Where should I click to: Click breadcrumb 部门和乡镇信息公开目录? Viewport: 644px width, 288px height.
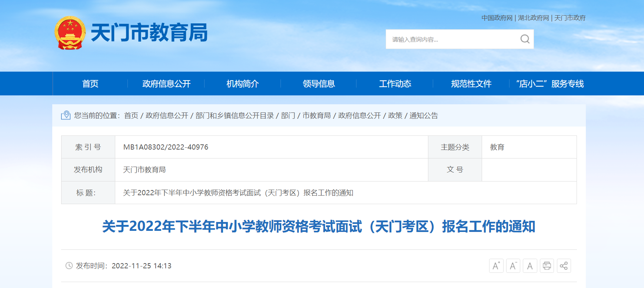click(235, 115)
